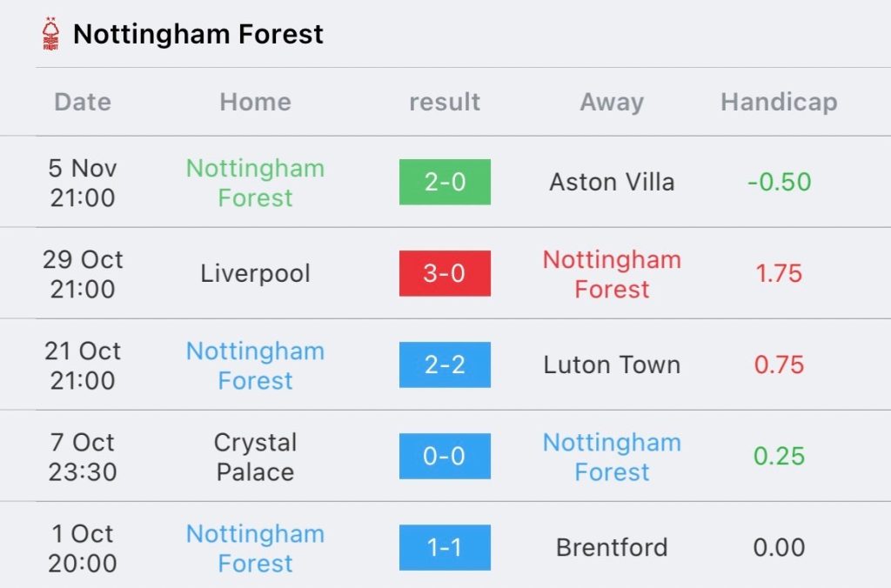Click Liverpool home team name
891x588 pixels.
(x=255, y=274)
